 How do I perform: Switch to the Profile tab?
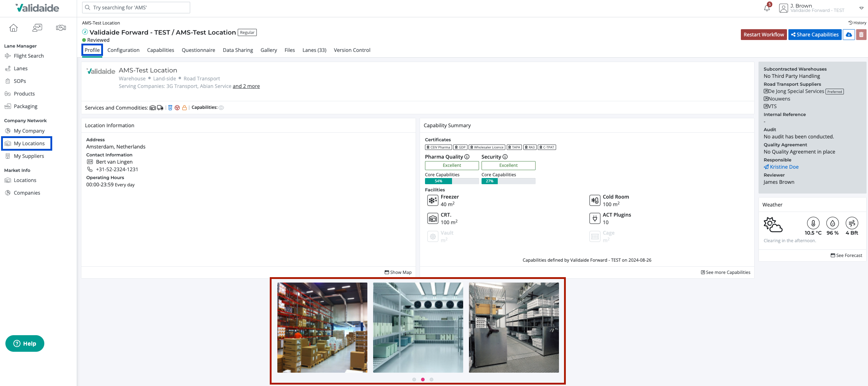[x=92, y=50]
